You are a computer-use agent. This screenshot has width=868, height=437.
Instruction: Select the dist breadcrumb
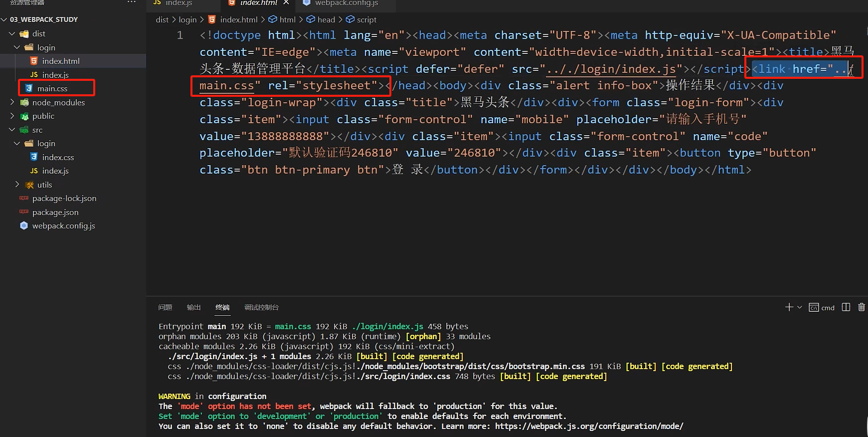point(162,19)
